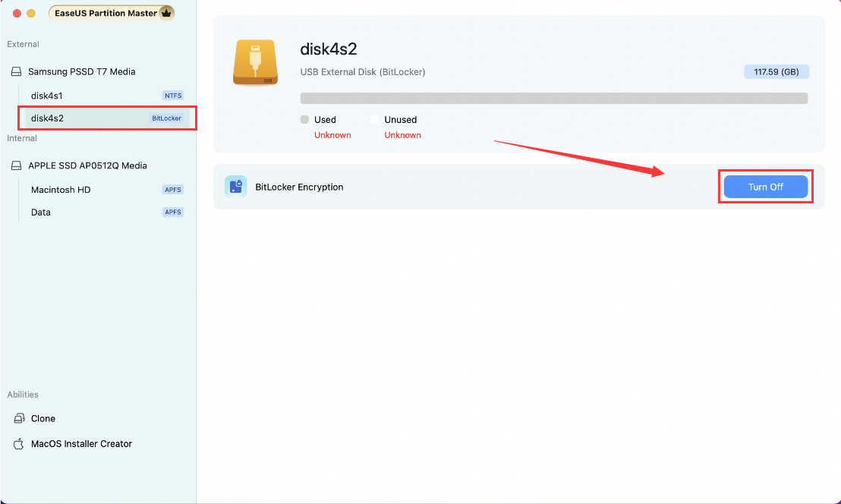
Task: Click the Turn Off BitLocker button
Action: pos(765,187)
